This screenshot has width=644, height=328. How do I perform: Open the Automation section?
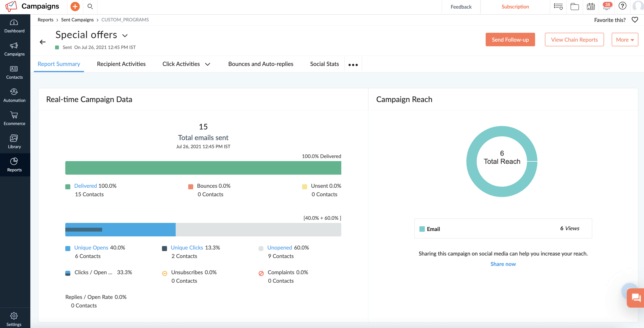(x=14, y=96)
